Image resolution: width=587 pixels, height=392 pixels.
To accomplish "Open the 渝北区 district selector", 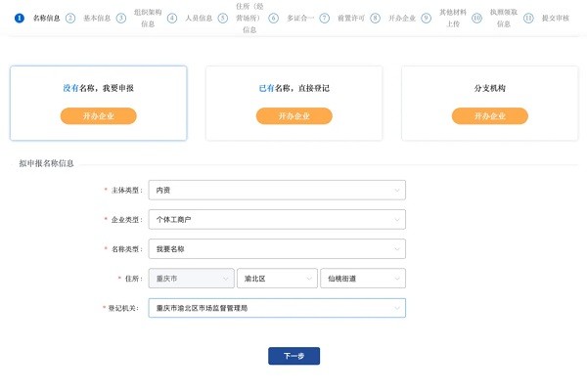I will [277, 278].
